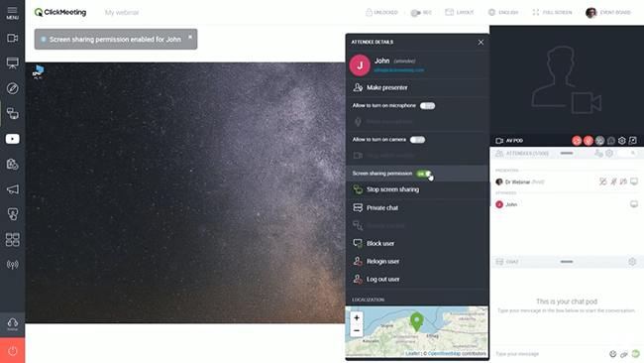Collapse Attendees panel with its handle bar
This screenshot has height=363, width=644.
click(567, 154)
